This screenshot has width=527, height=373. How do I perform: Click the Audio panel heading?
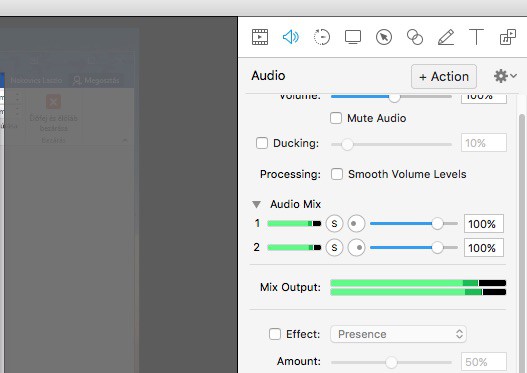[268, 76]
